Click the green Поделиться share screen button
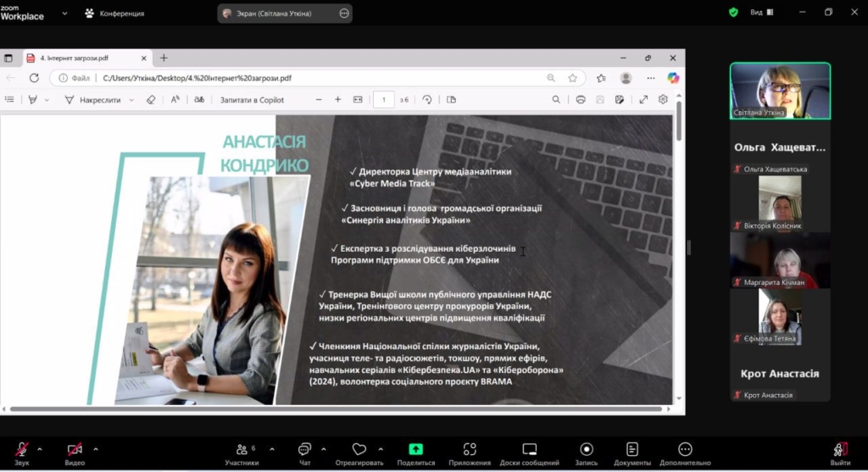Screen dimensions: 868x472 coord(415,450)
